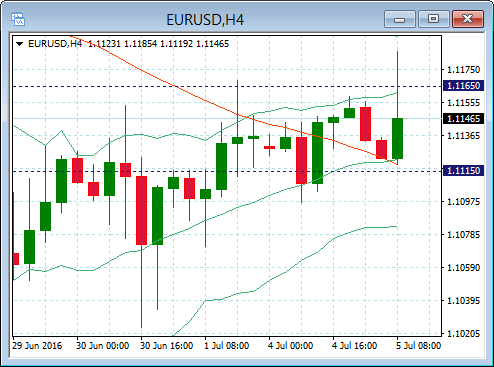Click the OHLC values 1.11231 1.11854 1.11192 1.11465

159,44
